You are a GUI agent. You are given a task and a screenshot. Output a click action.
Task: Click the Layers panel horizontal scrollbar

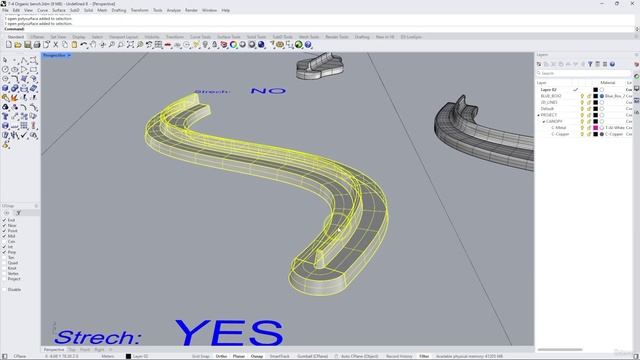pyautogui.click(x=560, y=349)
